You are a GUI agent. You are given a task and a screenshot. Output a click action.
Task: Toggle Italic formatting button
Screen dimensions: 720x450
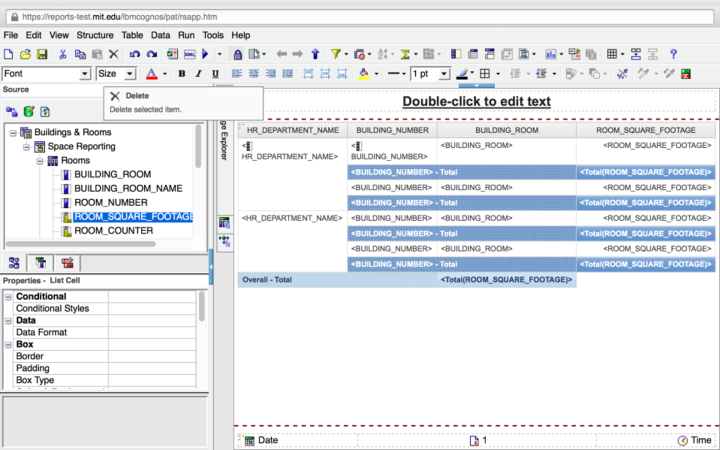[198, 74]
